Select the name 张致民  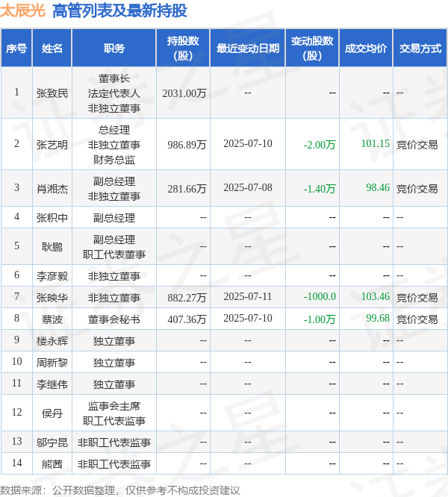point(52,93)
